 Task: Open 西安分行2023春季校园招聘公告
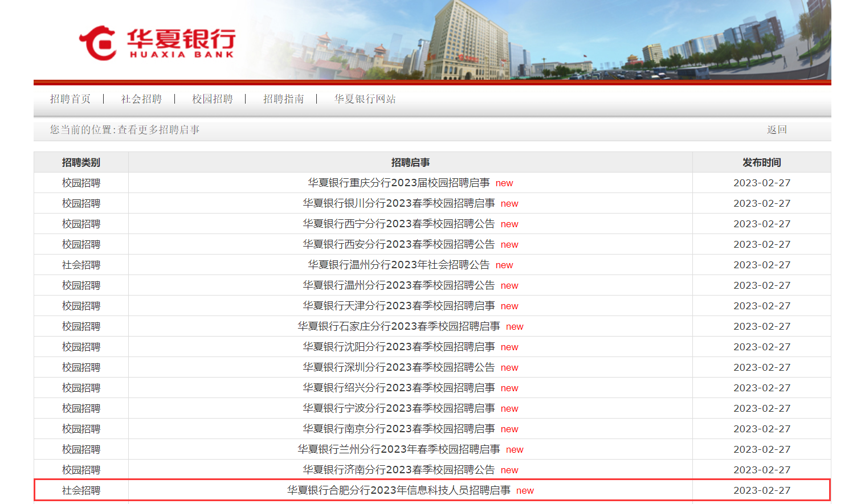(398, 244)
